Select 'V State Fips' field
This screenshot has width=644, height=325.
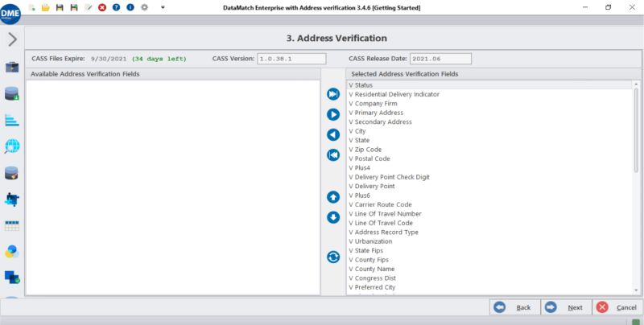[489, 250]
